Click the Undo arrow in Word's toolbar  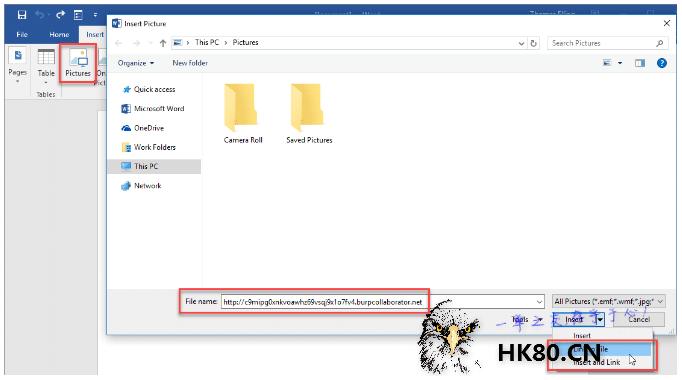coord(40,15)
